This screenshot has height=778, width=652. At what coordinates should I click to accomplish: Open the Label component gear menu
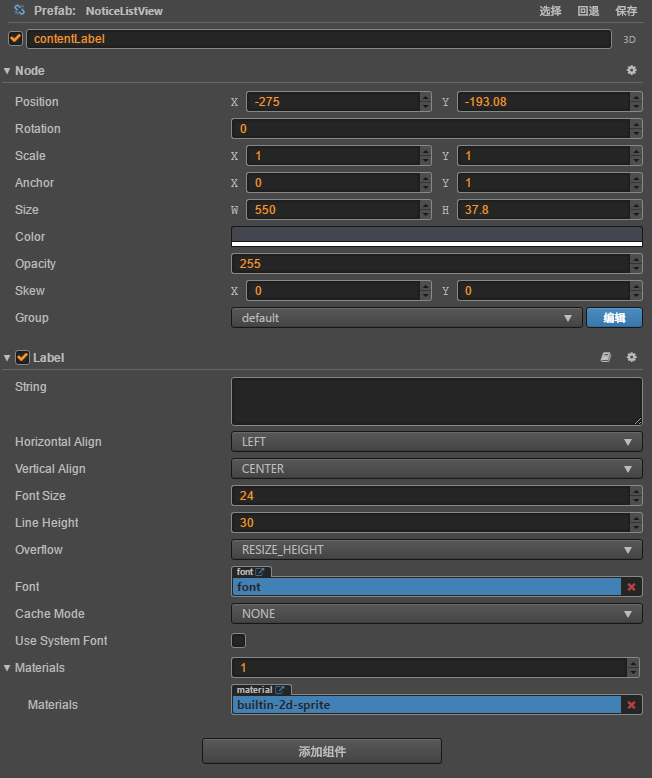[x=631, y=357]
